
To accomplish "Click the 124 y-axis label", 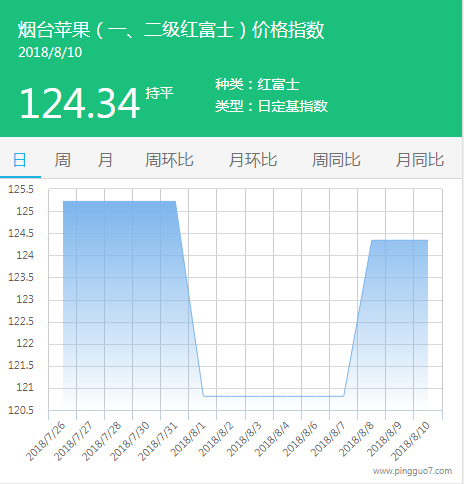I will pos(25,255).
